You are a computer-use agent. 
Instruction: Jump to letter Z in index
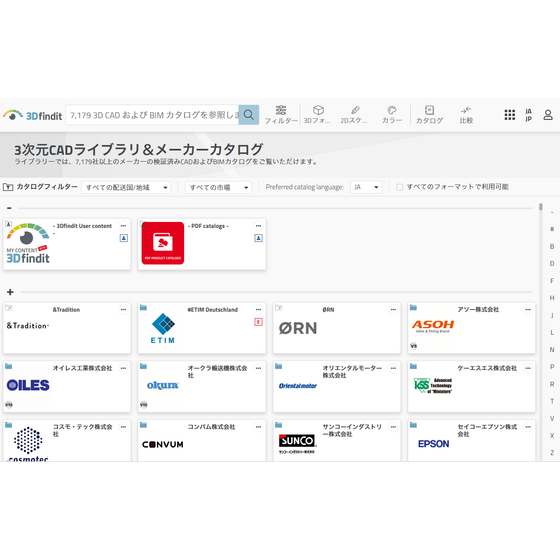pyautogui.click(x=552, y=452)
